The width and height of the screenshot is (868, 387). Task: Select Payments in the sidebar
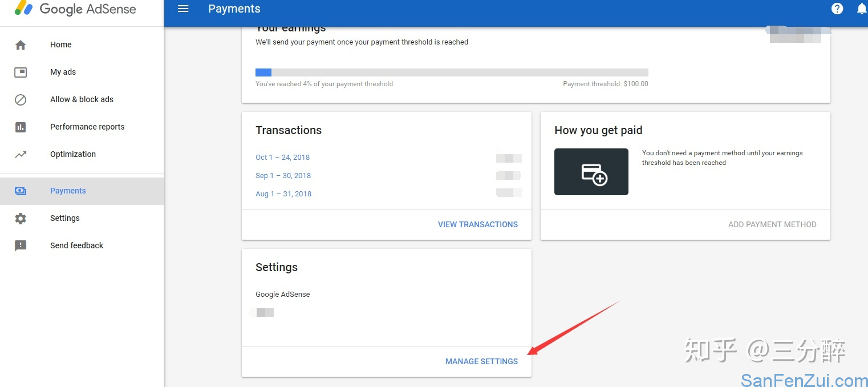68,191
